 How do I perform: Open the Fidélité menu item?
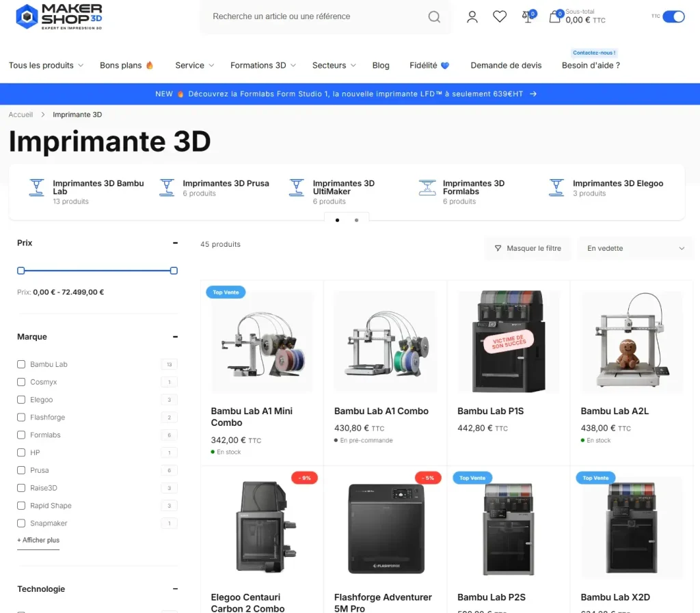[x=429, y=65]
